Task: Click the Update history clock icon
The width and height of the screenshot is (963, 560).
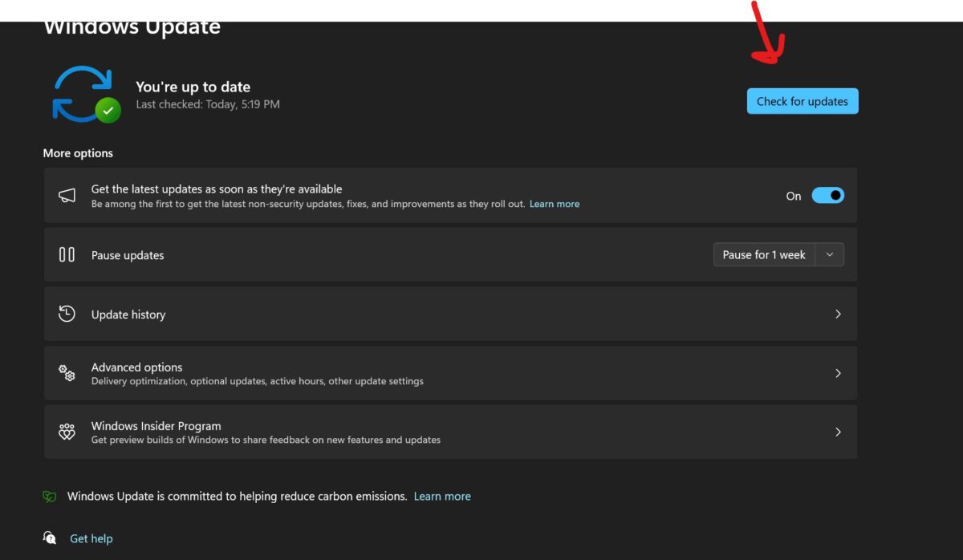Action: (x=67, y=314)
